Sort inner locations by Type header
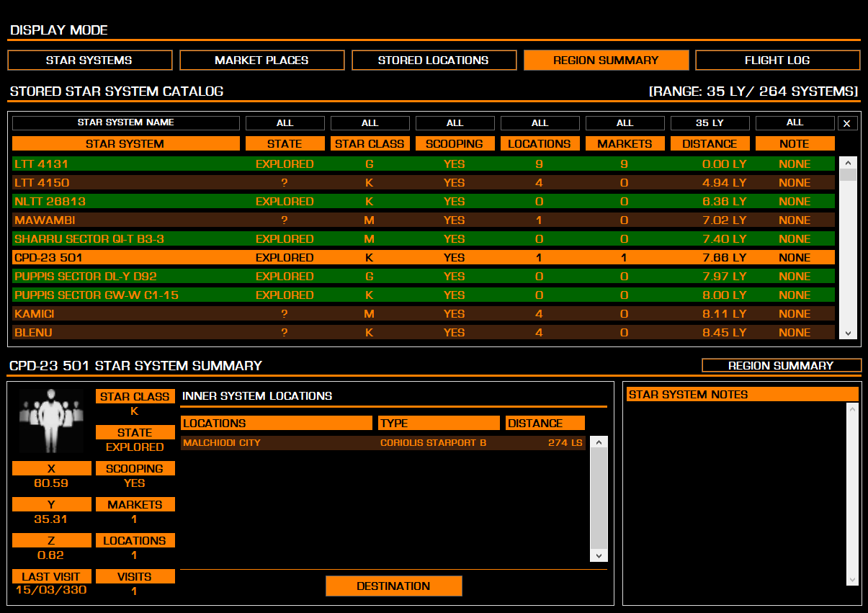Screen dimensions: 868x613 click(x=439, y=423)
